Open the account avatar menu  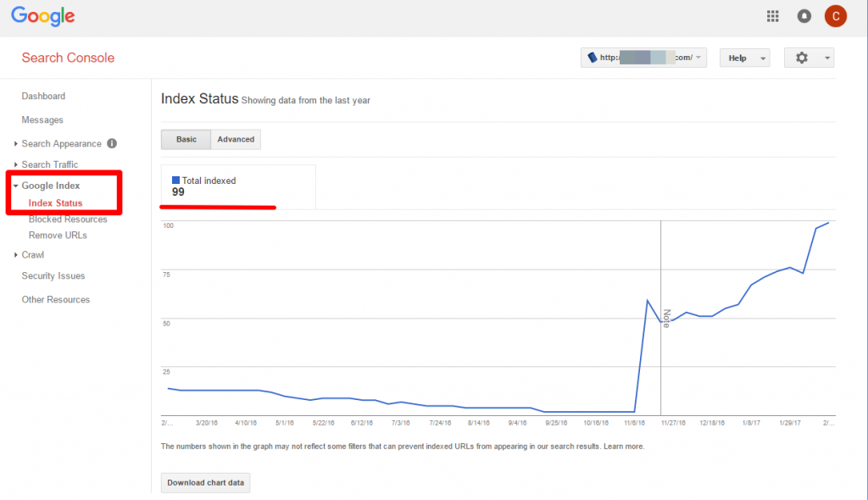tap(835, 15)
